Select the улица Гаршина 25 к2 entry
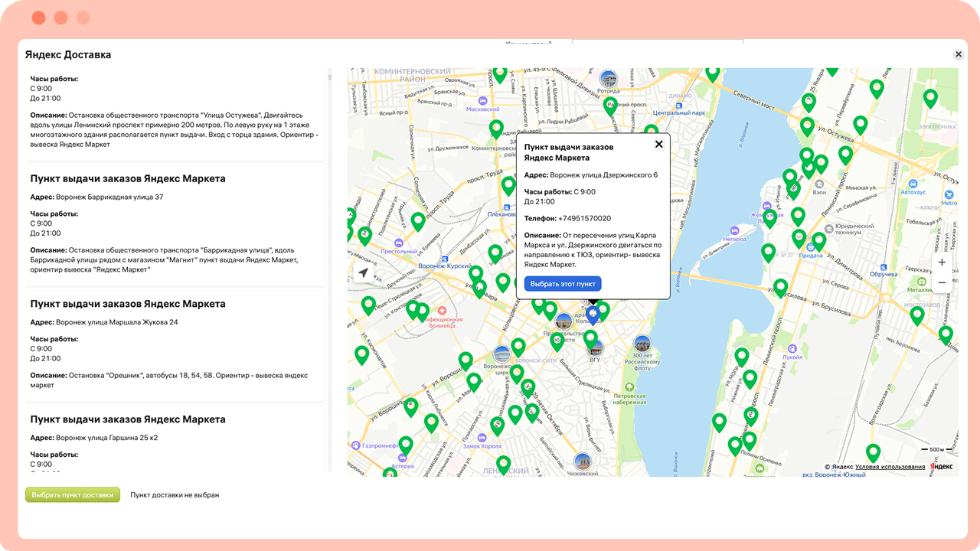Screen dimensions: 980x551 175,440
